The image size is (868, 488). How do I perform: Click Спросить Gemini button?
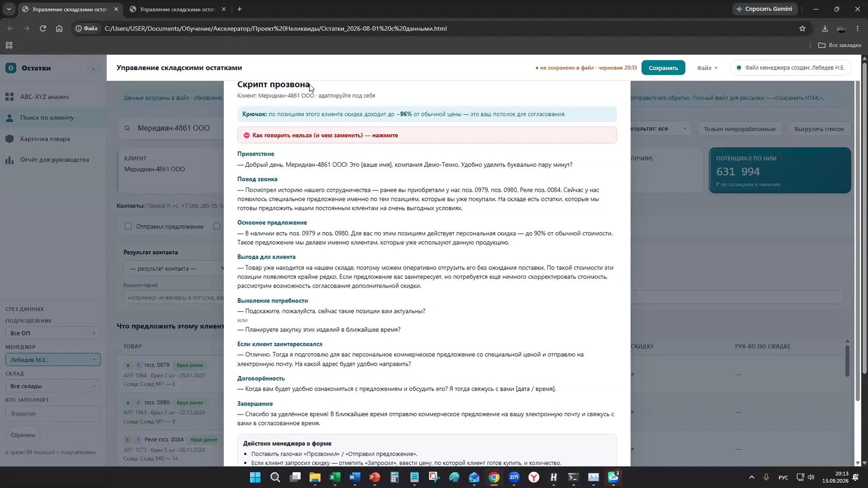coord(765,9)
